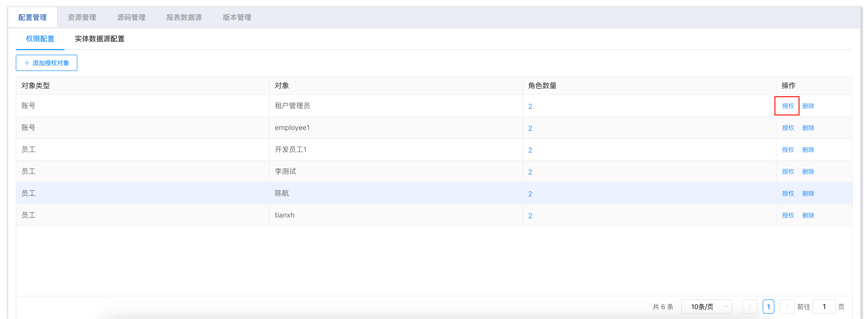Screen dimensions: 868x319
Task: Click 授权 for tianxh row
Action: [787, 215]
